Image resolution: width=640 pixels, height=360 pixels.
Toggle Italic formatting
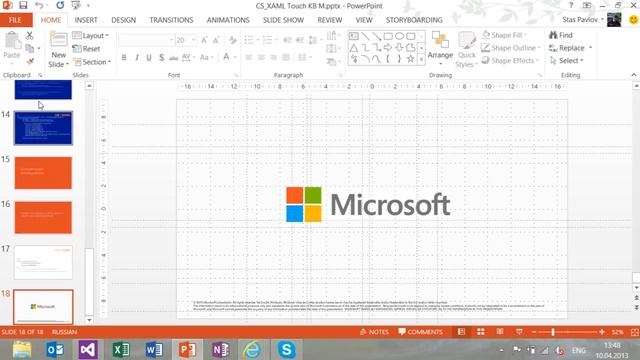point(137,58)
